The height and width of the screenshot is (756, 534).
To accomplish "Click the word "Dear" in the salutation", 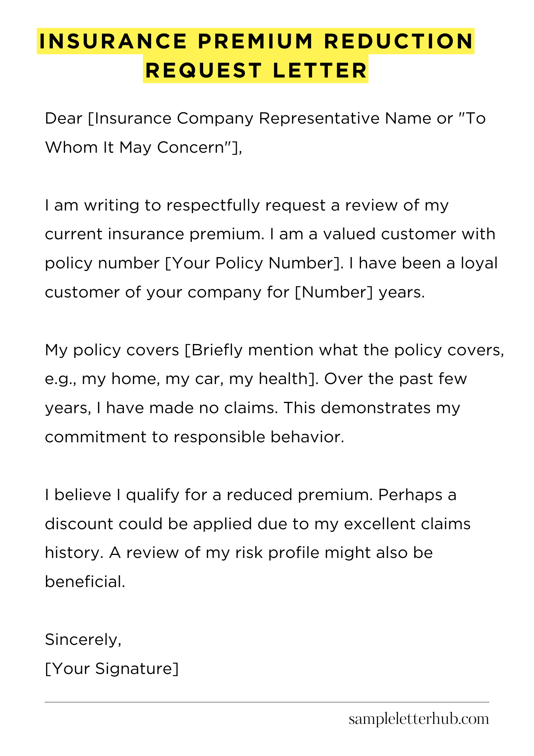I will pos(63,118).
